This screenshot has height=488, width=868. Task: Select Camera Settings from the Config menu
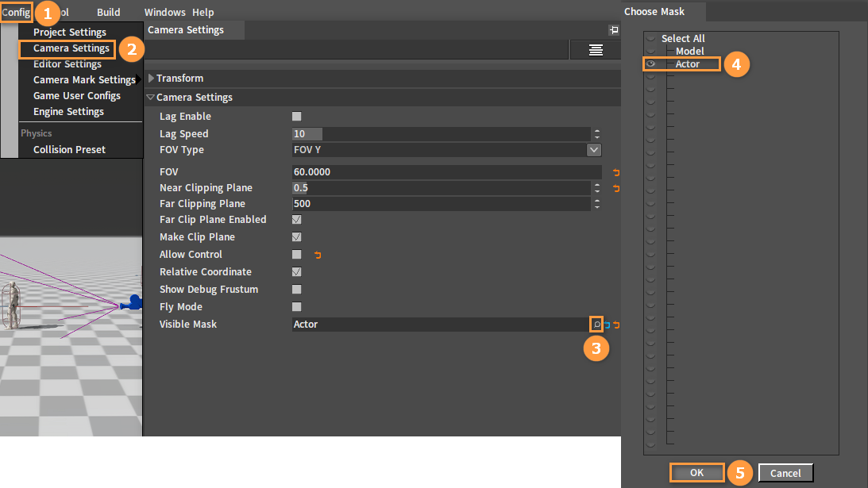(71, 48)
